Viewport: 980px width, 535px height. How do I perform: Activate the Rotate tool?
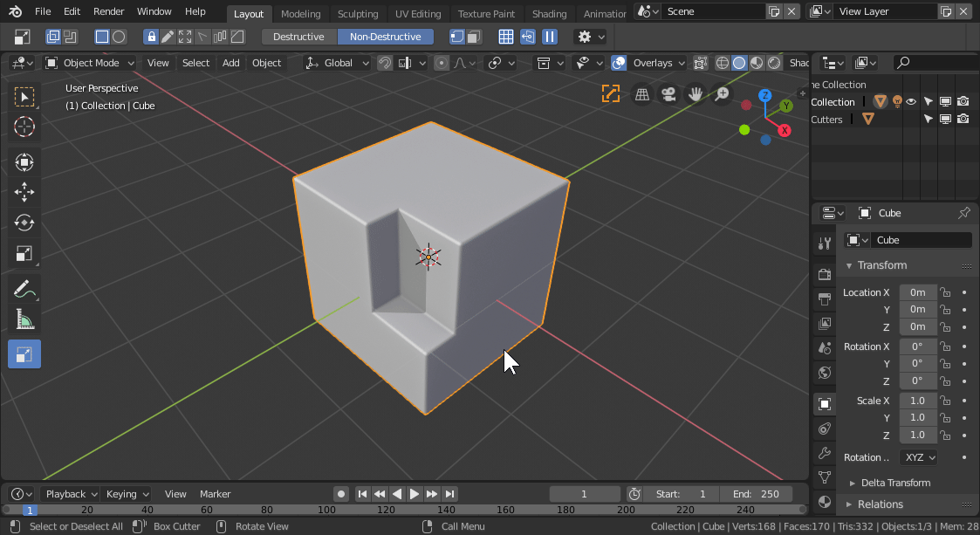pyautogui.click(x=24, y=223)
